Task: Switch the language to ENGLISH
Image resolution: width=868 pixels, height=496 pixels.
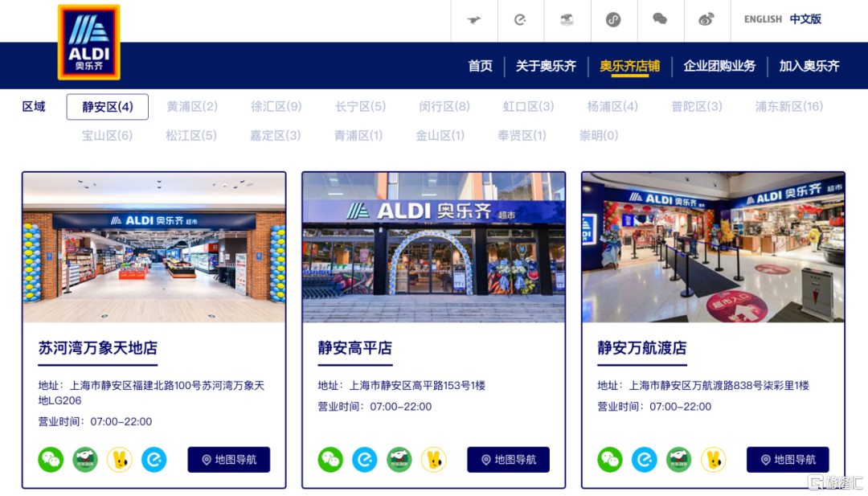Action: tap(762, 19)
